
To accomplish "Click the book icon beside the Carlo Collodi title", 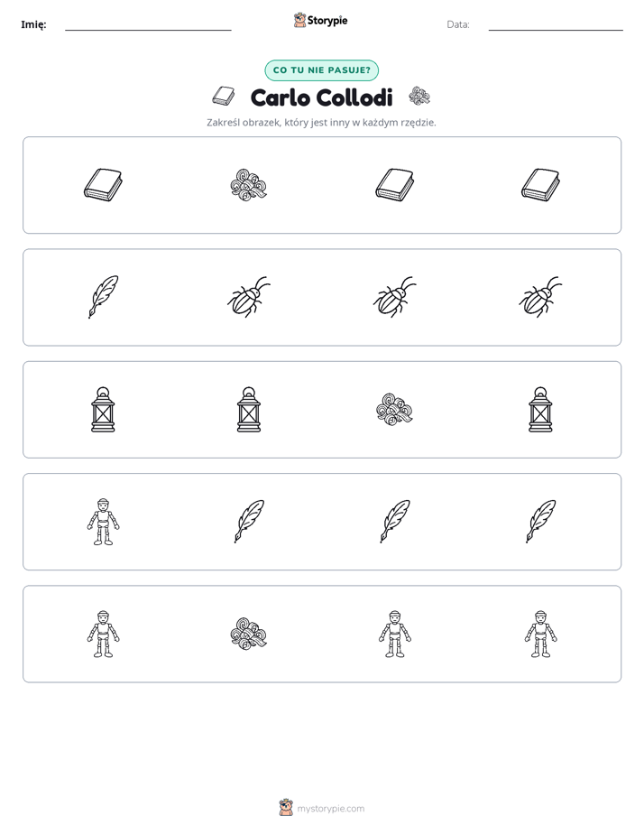I will pos(224,97).
